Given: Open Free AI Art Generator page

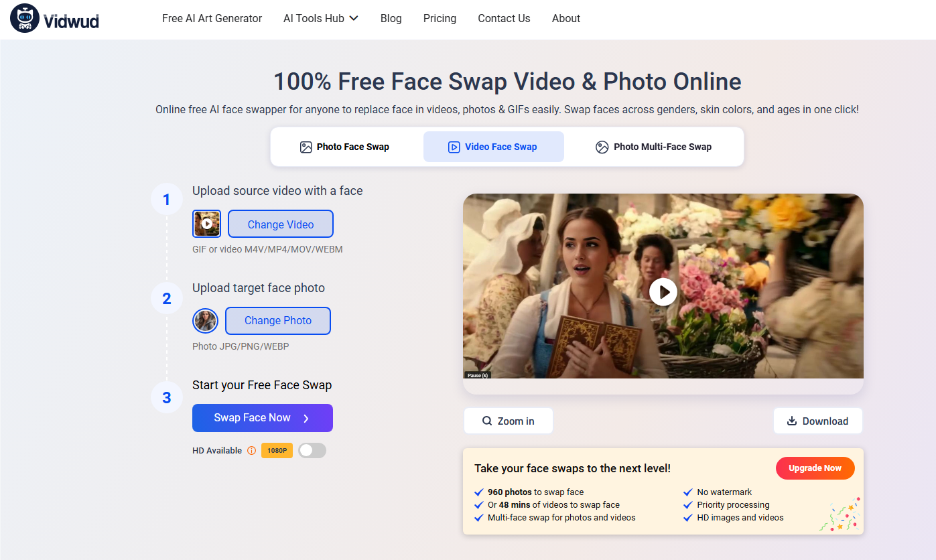Looking at the screenshot, I should [212, 19].
